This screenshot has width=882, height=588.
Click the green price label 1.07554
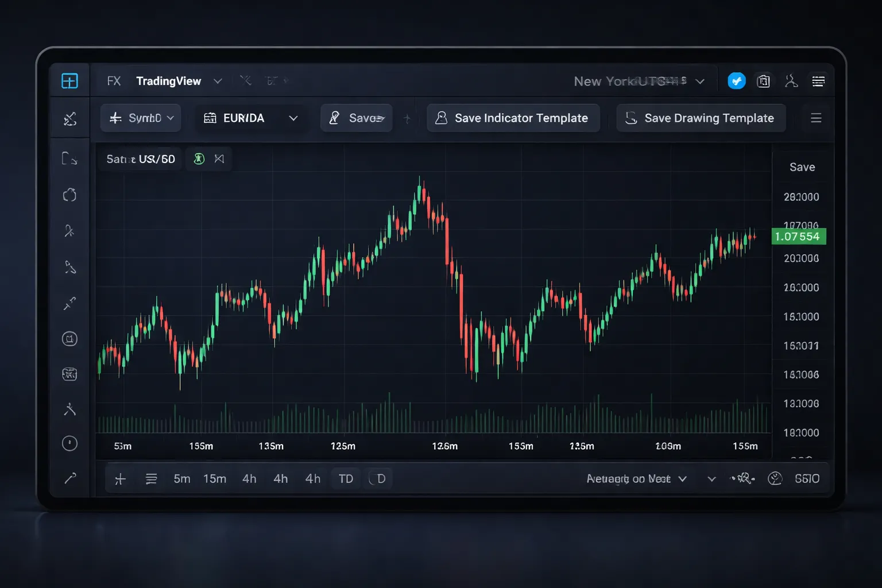coord(798,236)
